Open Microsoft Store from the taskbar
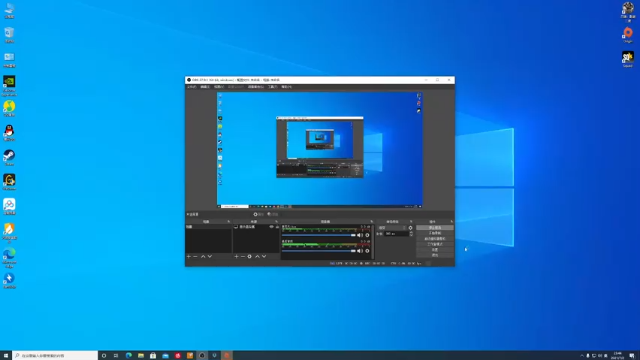This screenshot has width=640, height=360. click(x=153, y=356)
